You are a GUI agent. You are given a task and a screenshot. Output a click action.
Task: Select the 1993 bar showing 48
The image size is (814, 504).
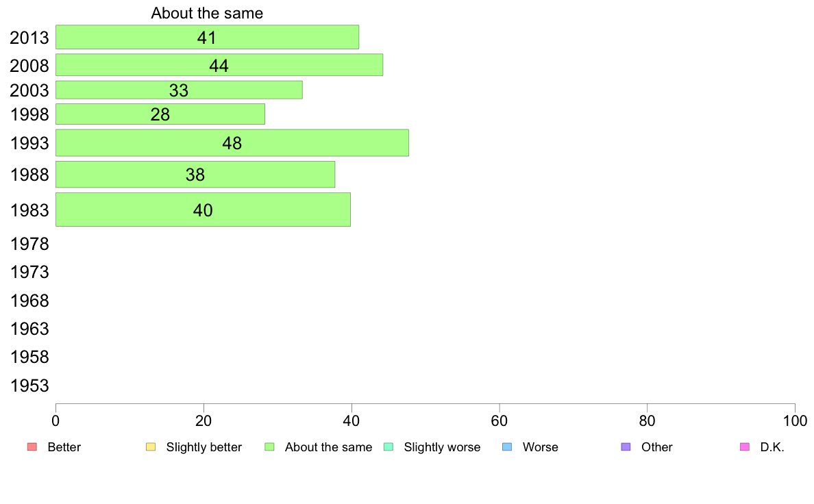coord(232,142)
